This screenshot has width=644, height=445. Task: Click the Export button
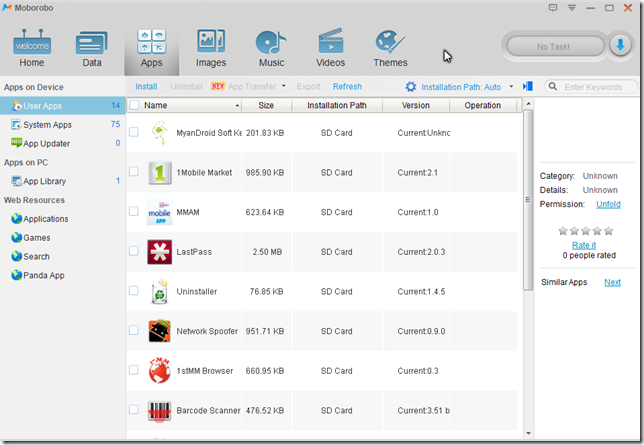tap(308, 86)
